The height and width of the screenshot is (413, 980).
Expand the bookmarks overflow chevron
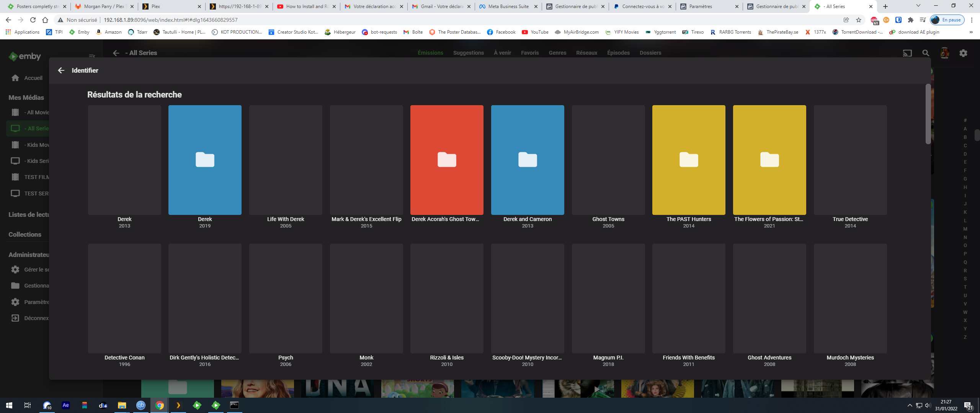971,32
